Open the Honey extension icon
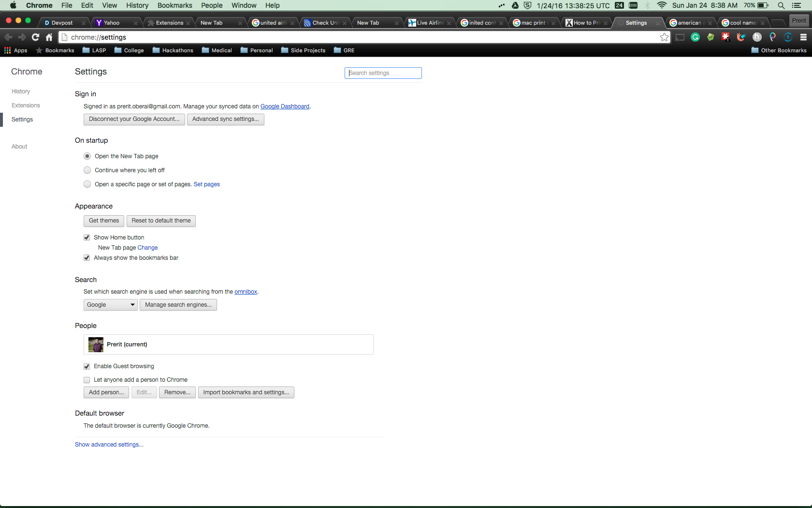 pyautogui.click(x=757, y=37)
